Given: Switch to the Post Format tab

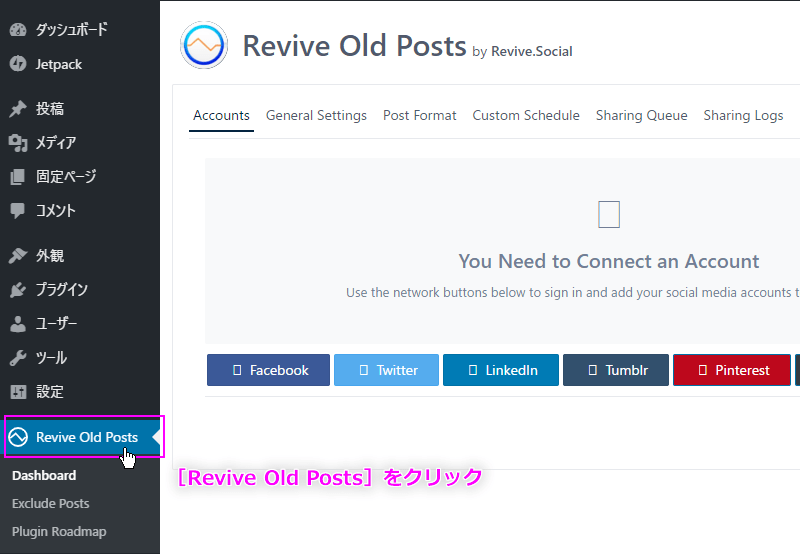Looking at the screenshot, I should click(x=419, y=115).
